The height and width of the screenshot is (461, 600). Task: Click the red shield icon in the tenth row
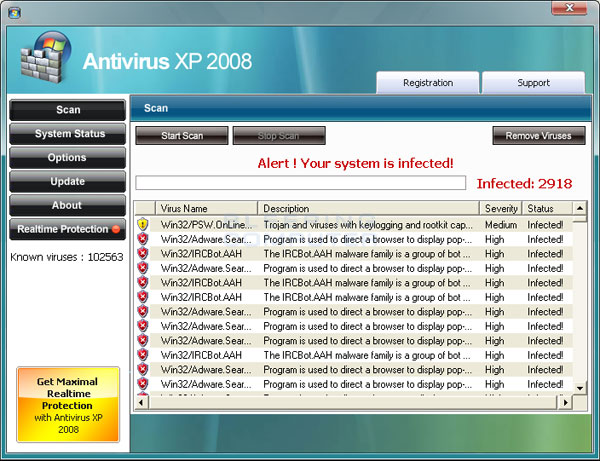tap(143, 355)
